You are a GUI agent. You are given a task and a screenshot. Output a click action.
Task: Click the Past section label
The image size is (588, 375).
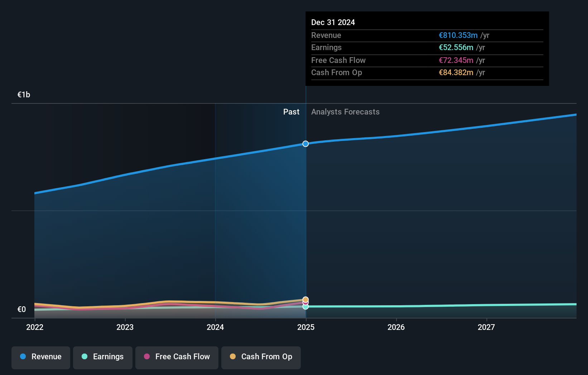(291, 112)
